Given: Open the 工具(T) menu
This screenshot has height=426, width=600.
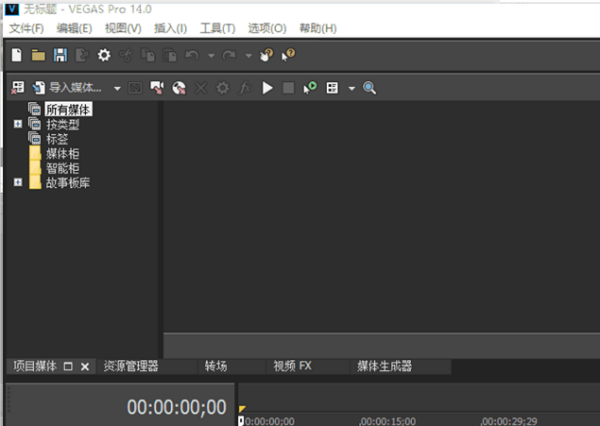Looking at the screenshot, I should tap(217, 28).
